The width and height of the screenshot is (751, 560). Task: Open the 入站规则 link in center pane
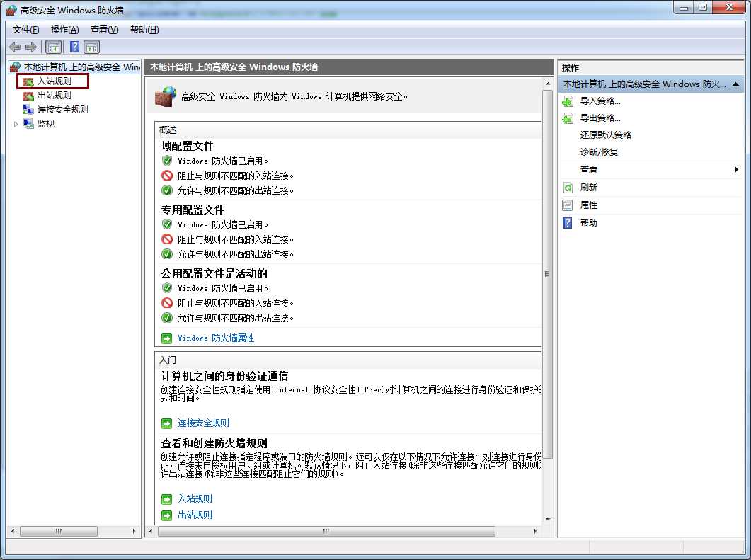[x=195, y=498]
